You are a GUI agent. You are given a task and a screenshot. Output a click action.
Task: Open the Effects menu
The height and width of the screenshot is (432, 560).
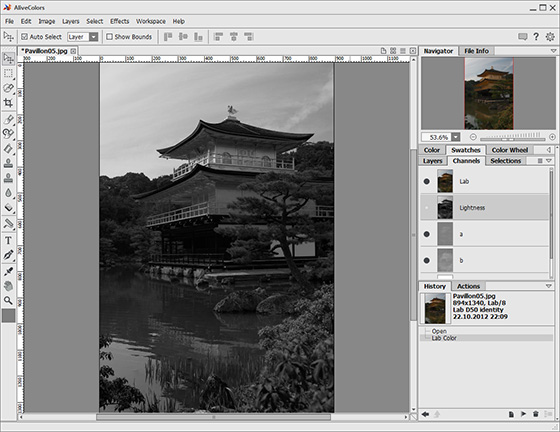(x=119, y=21)
